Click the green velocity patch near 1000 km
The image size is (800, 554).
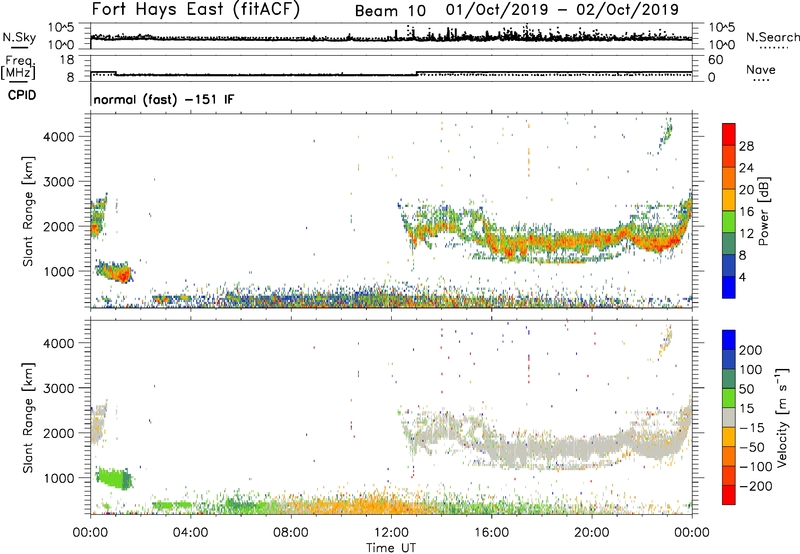click(113, 479)
